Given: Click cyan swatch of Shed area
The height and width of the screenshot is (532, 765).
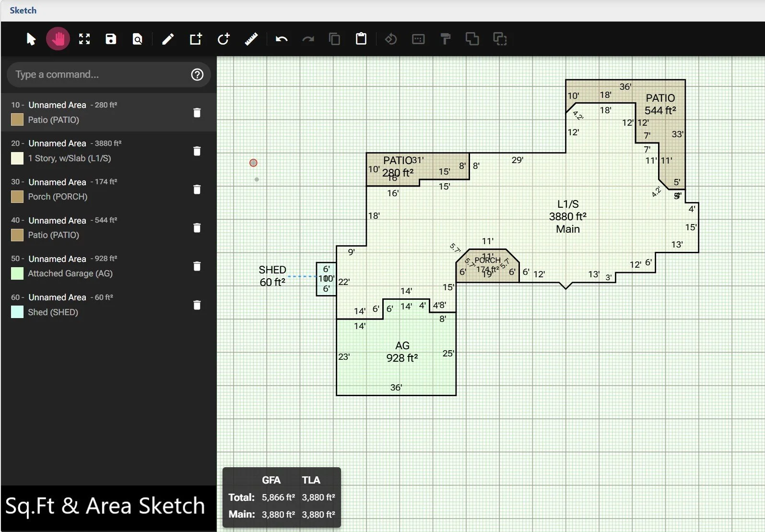Looking at the screenshot, I should 17,312.
